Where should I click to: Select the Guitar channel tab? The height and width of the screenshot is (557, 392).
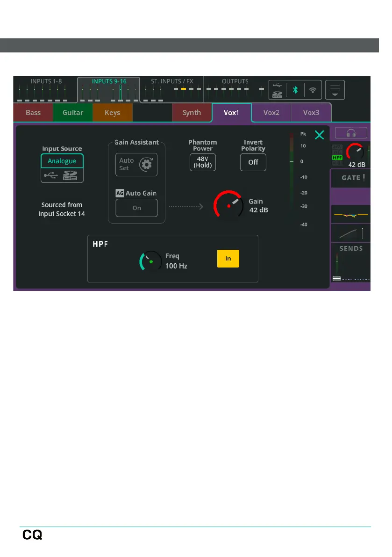click(x=73, y=113)
